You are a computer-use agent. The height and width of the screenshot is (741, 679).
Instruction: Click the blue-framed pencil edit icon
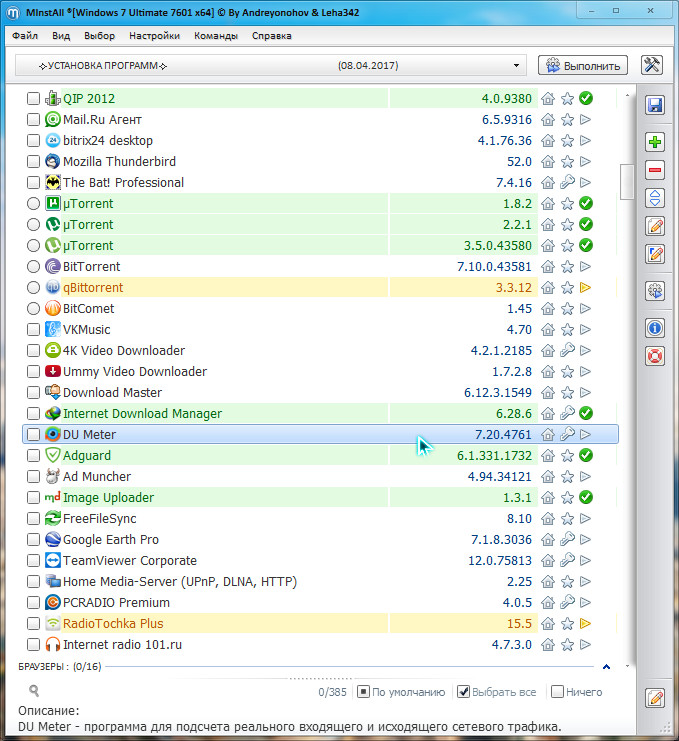[654, 254]
